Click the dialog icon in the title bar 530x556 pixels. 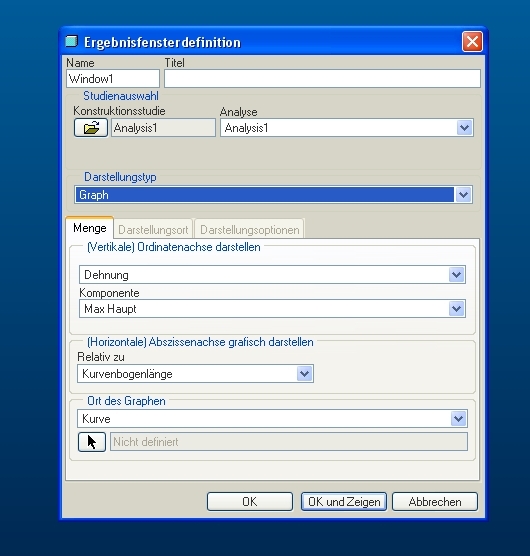click(71, 41)
